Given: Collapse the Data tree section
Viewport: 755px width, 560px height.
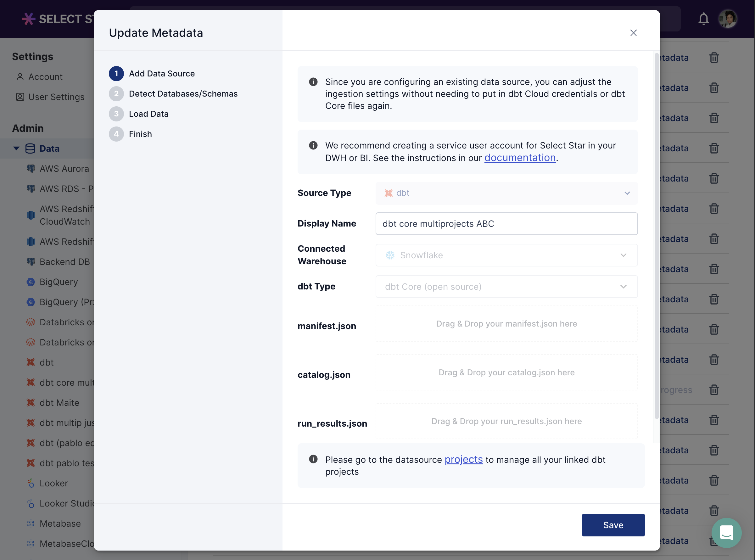Looking at the screenshot, I should [16, 148].
